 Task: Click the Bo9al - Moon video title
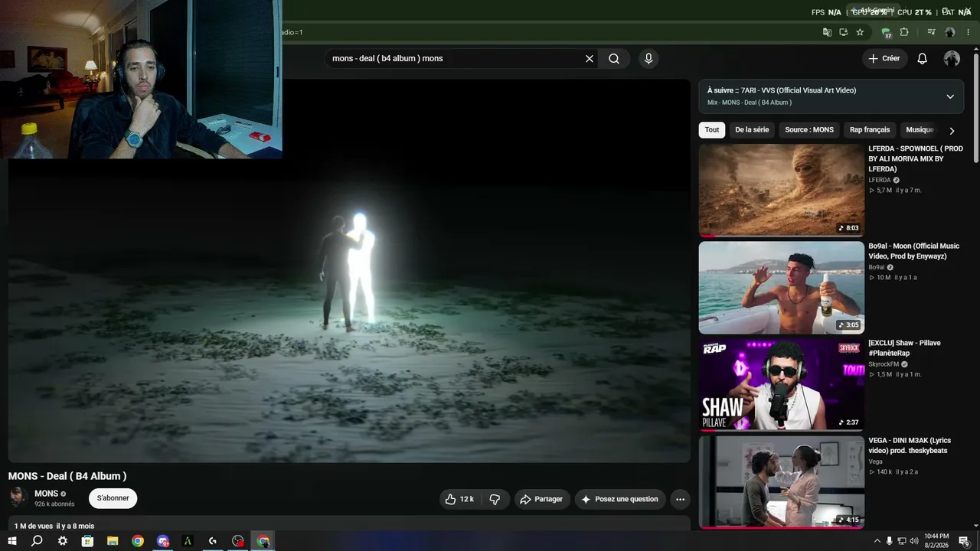pyautogui.click(x=913, y=251)
